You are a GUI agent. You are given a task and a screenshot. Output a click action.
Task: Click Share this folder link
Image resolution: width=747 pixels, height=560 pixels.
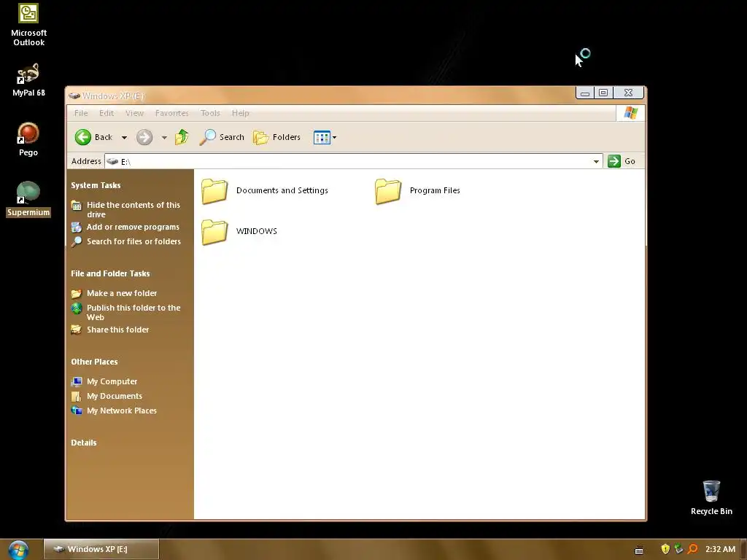tap(117, 330)
